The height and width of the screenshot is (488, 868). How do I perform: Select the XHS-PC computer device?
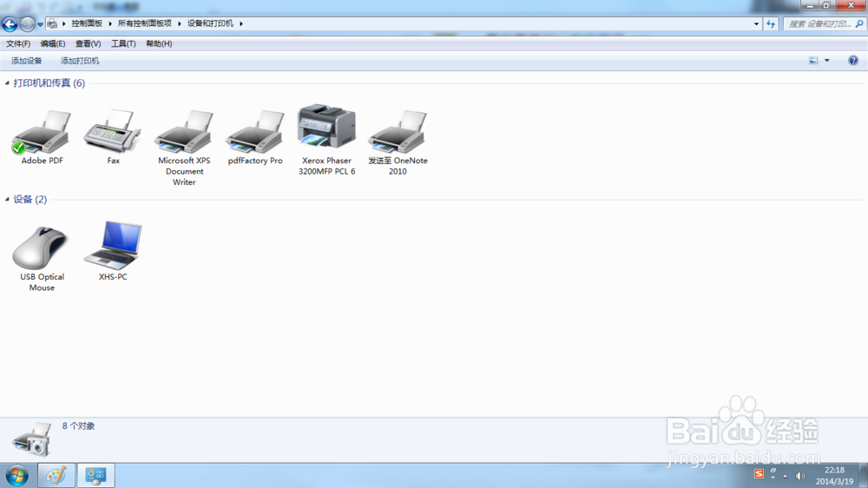113,246
